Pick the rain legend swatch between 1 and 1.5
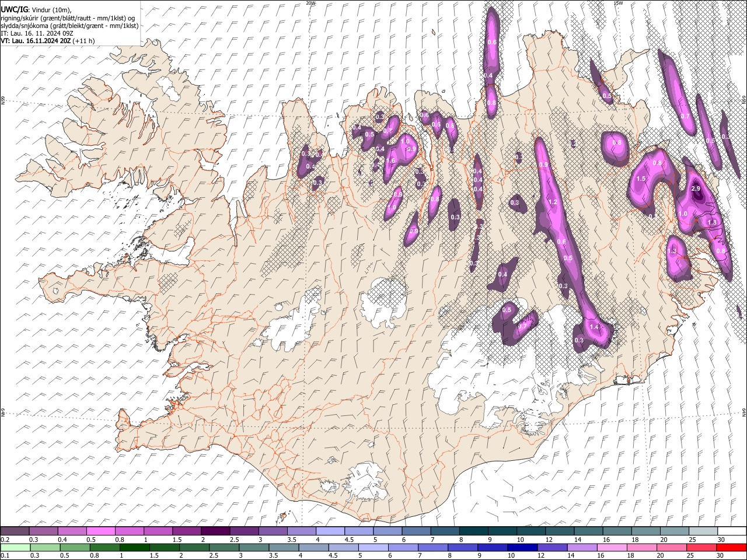Image resolution: width=747 pixels, height=560 pixels. coord(134,547)
